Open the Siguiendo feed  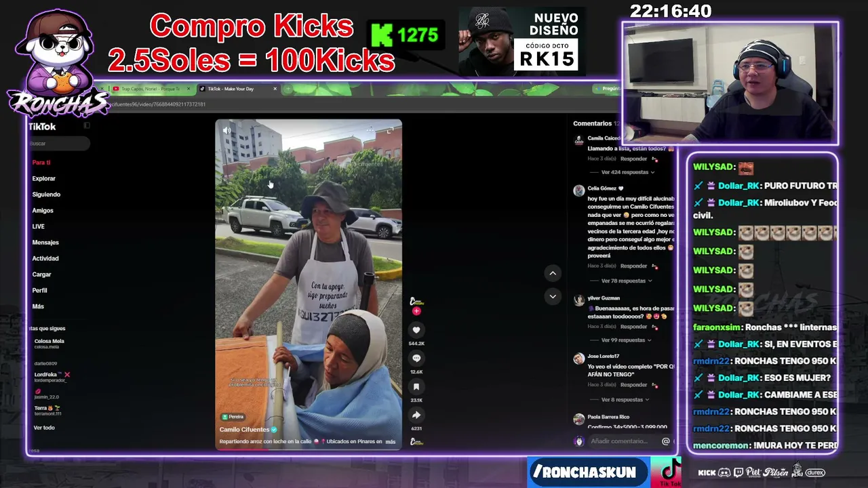46,195
